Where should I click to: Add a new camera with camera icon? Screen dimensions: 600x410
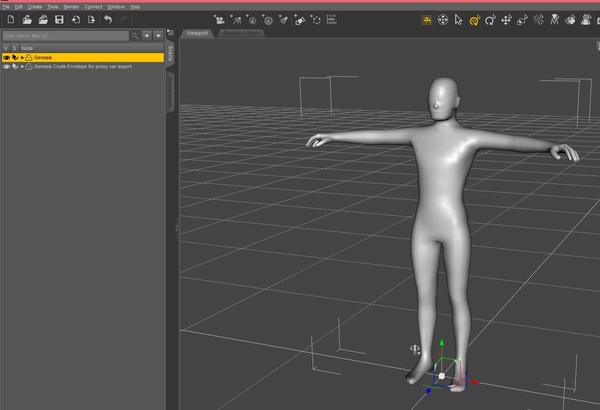(220, 20)
